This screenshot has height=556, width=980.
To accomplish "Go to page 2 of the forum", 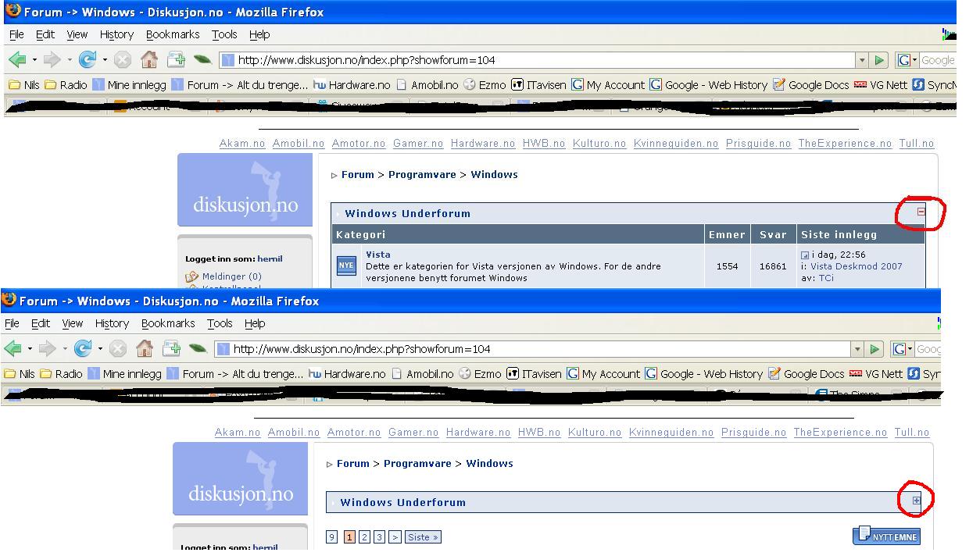I will click(364, 537).
